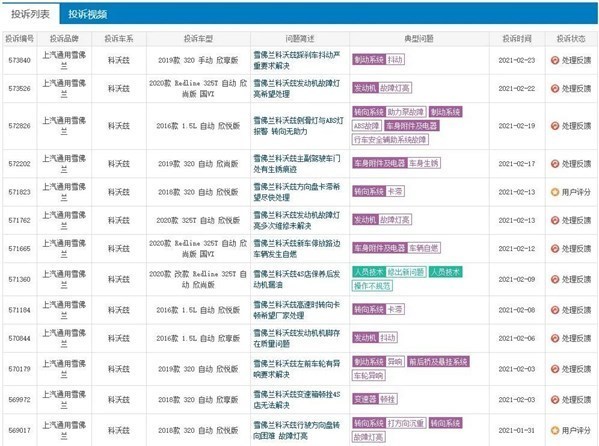
Task: Click the status icon for complaint 569972
Action: tap(555, 399)
